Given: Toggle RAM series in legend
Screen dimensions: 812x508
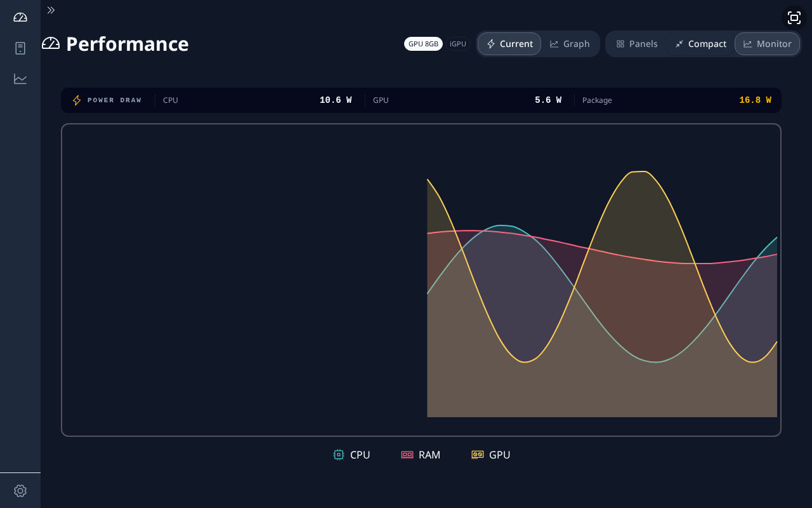Looking at the screenshot, I should tap(421, 455).
